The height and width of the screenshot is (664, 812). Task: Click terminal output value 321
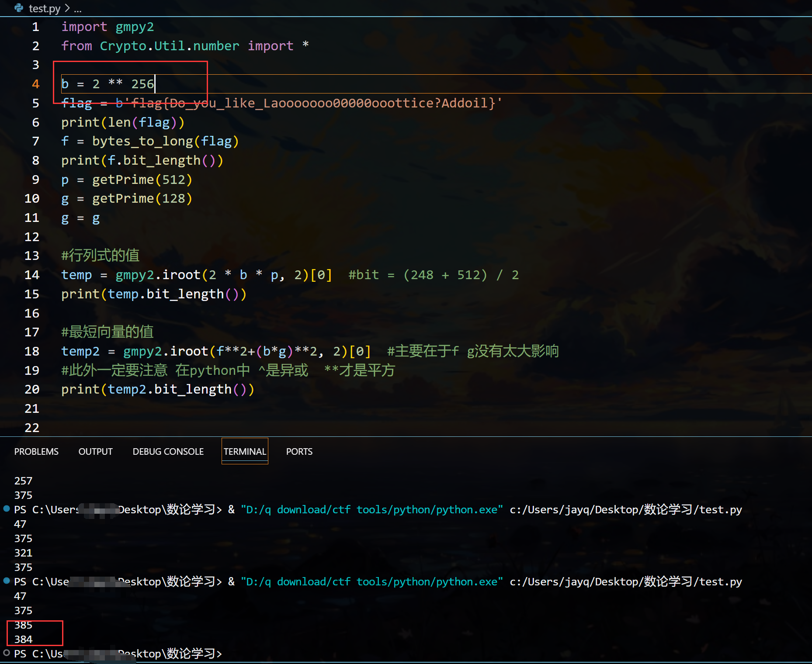pos(23,553)
